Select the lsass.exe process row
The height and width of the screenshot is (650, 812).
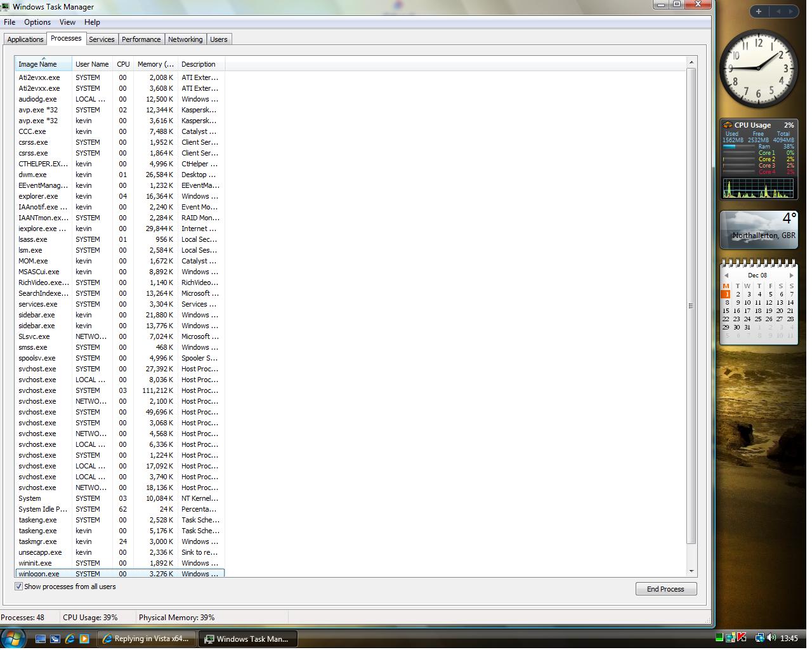(119, 239)
